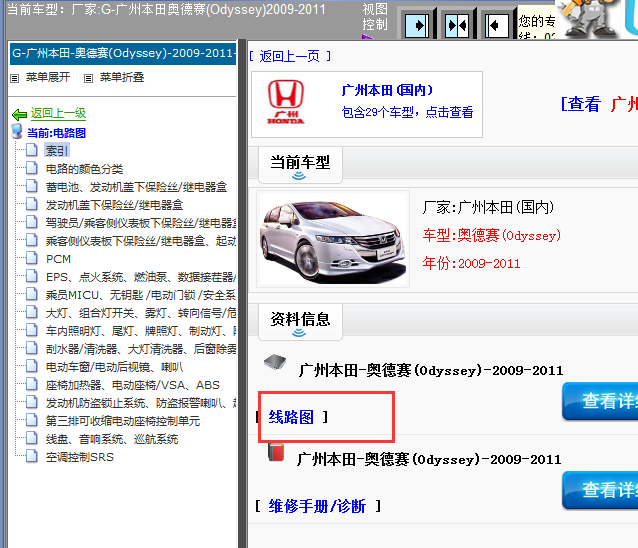Click the 菜单折叠 collapse icon

(88, 78)
